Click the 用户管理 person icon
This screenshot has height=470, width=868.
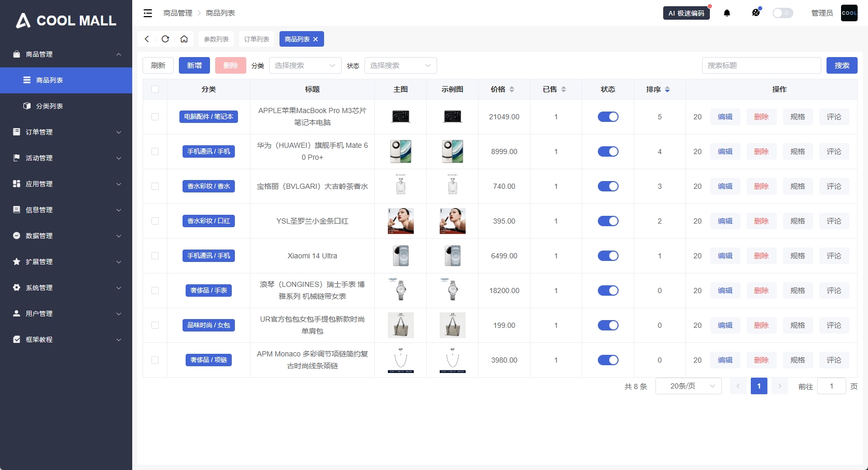(17, 313)
